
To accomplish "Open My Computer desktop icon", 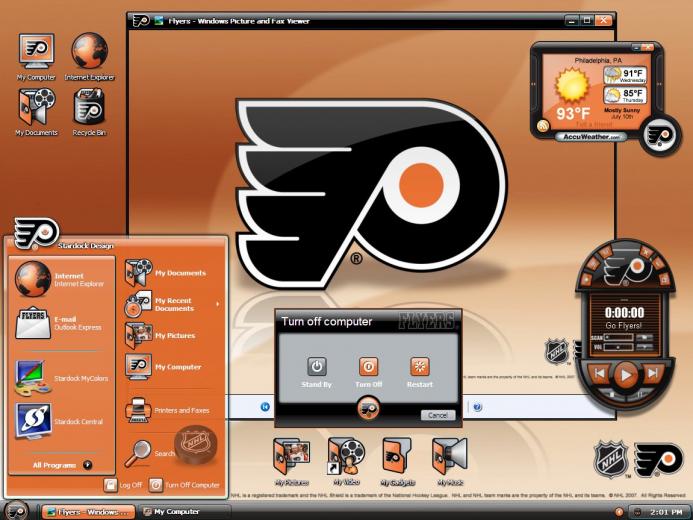I will pos(36,57).
